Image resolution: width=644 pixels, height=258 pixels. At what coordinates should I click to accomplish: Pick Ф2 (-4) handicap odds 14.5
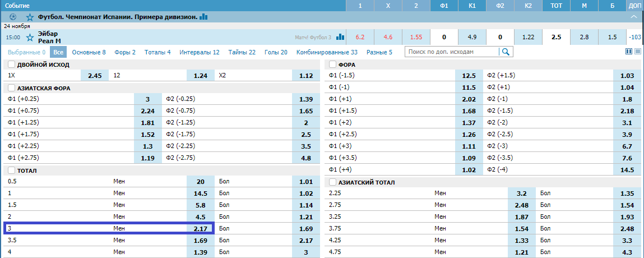click(627, 169)
